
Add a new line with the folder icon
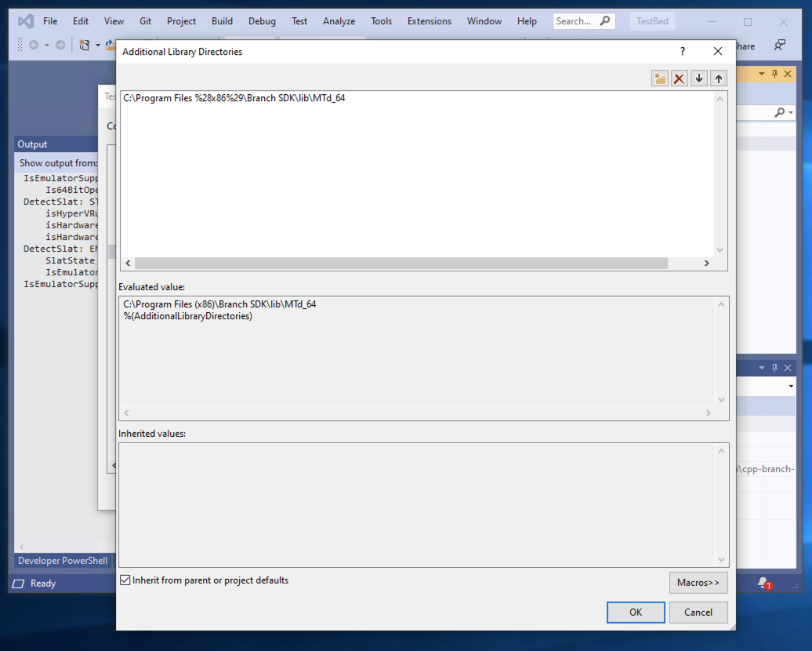[660, 78]
